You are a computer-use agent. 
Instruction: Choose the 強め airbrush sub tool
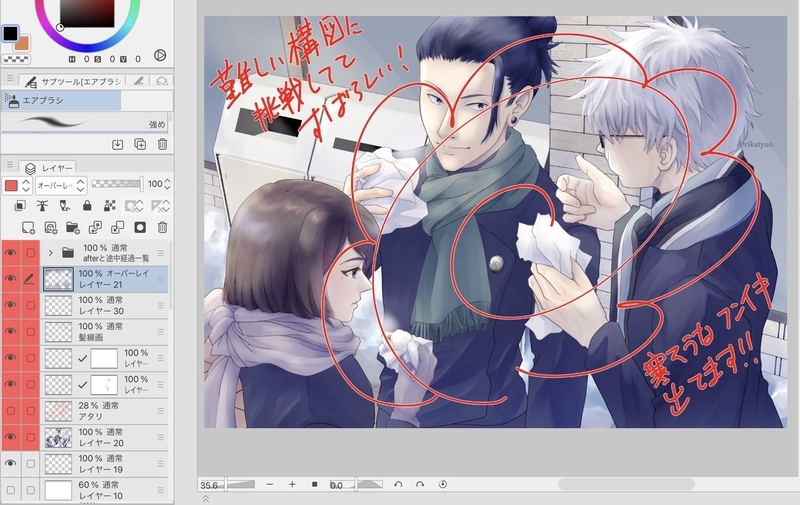(x=84, y=123)
